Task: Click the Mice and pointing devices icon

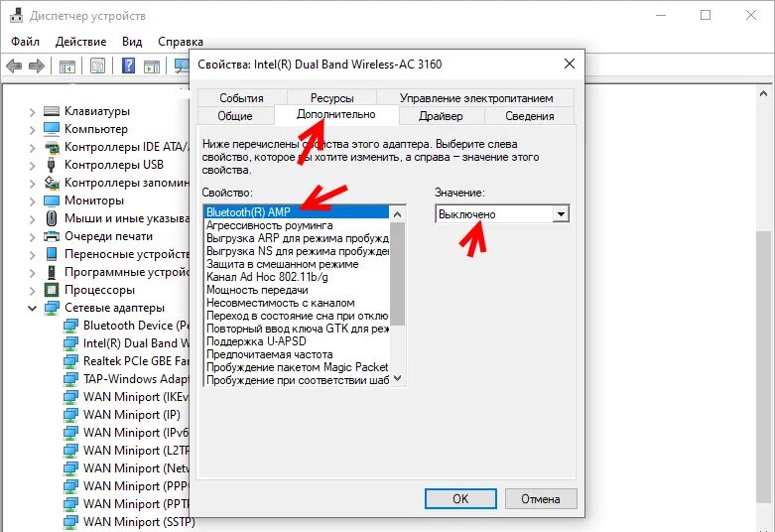Action: 51,218
